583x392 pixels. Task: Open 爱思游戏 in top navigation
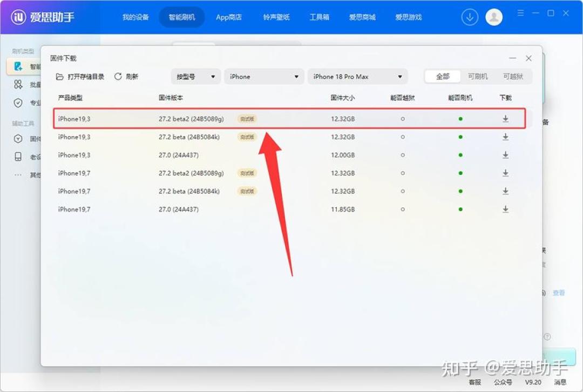pyautogui.click(x=408, y=17)
